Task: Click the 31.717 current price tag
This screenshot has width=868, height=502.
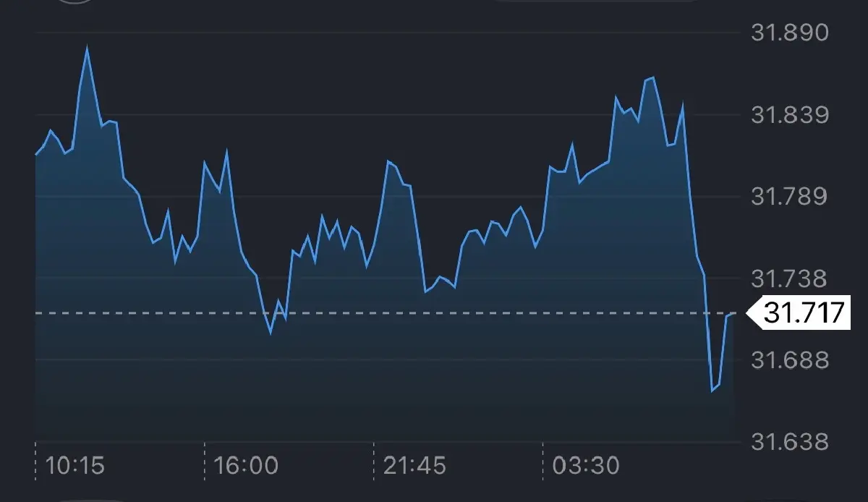Action: pyautogui.click(x=803, y=313)
